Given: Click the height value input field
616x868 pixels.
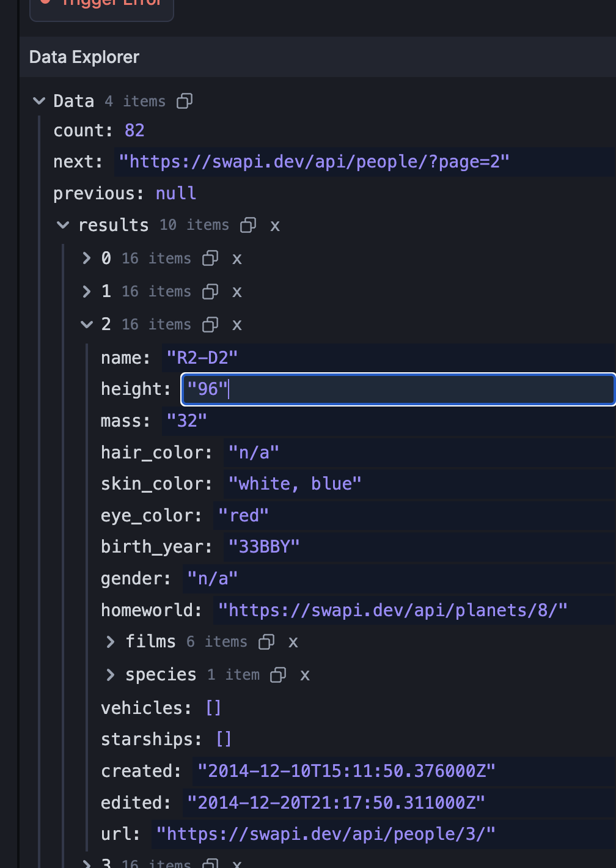Looking at the screenshot, I should (397, 389).
